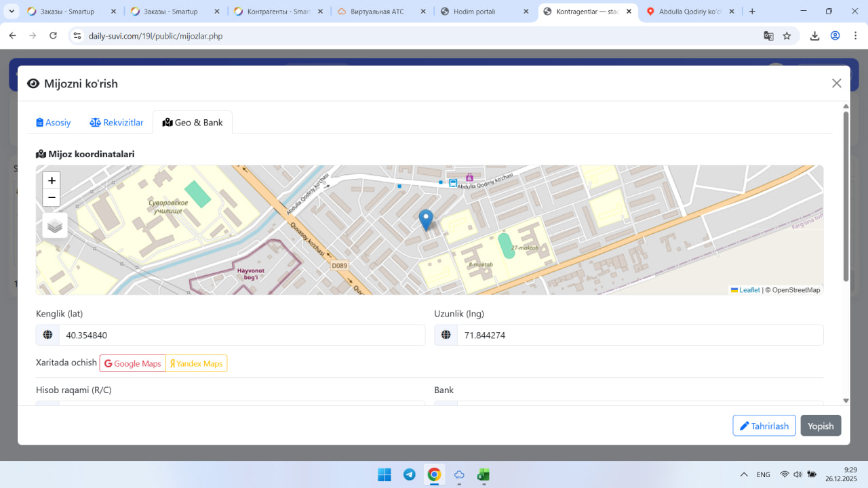The width and height of the screenshot is (868, 488).
Task: Bookmark this page with star icon
Action: pyautogui.click(x=787, y=36)
